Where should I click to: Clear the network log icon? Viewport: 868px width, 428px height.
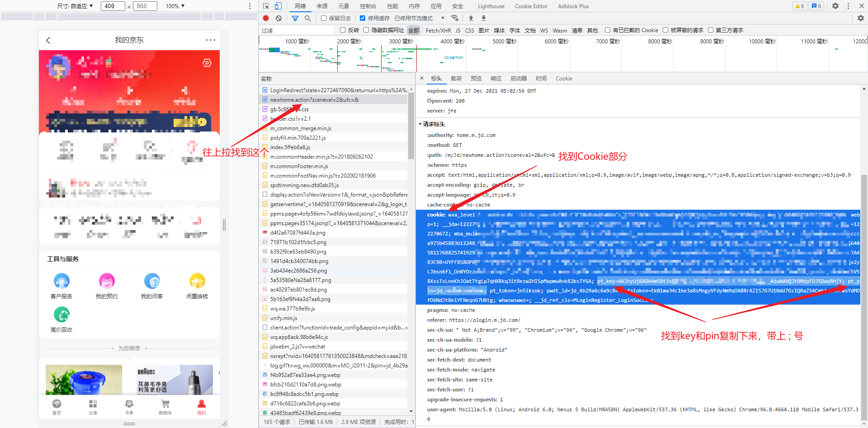coord(278,18)
